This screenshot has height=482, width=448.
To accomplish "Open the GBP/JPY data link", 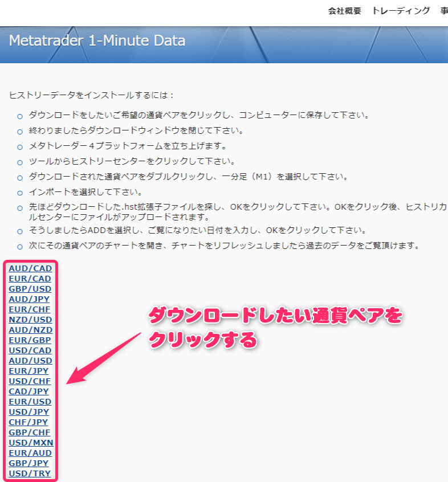I will coord(28,463).
